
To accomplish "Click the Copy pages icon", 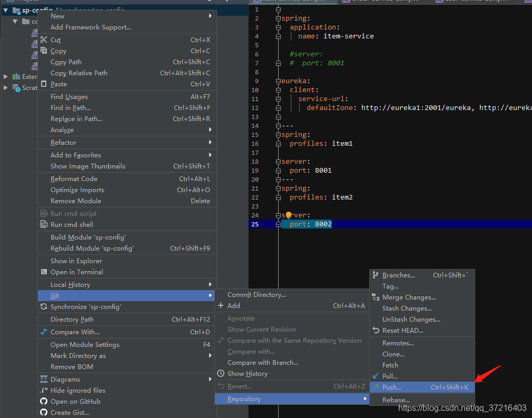I will 44,51.
